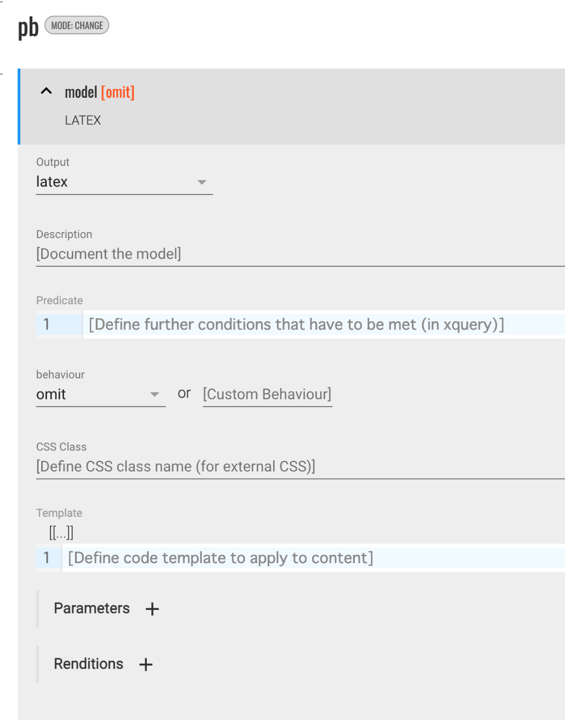This screenshot has width=565, height=728.
Task: Click the Custom Behaviour text field
Action: (x=267, y=394)
